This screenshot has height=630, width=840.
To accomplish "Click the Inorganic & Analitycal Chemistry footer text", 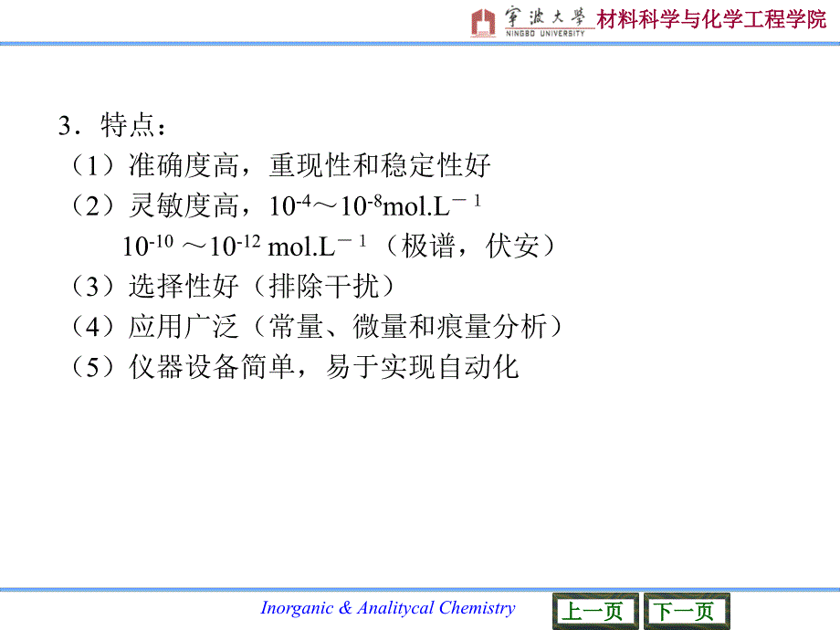I will pyautogui.click(x=388, y=607).
